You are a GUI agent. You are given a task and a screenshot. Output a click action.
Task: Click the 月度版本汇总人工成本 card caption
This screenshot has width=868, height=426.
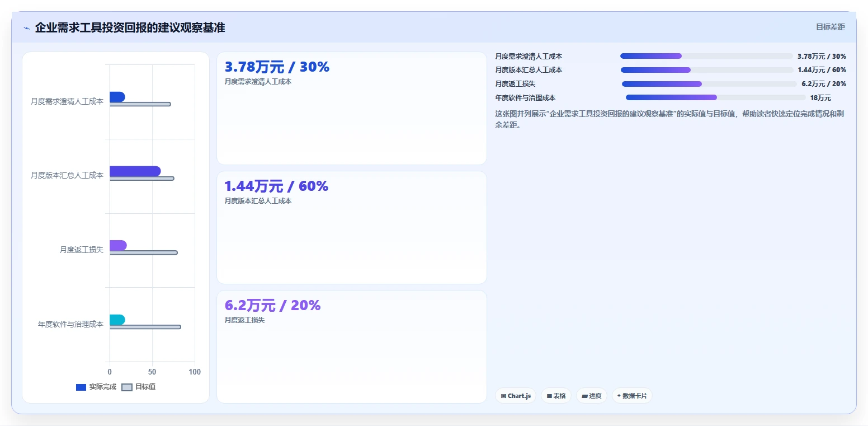coord(258,201)
